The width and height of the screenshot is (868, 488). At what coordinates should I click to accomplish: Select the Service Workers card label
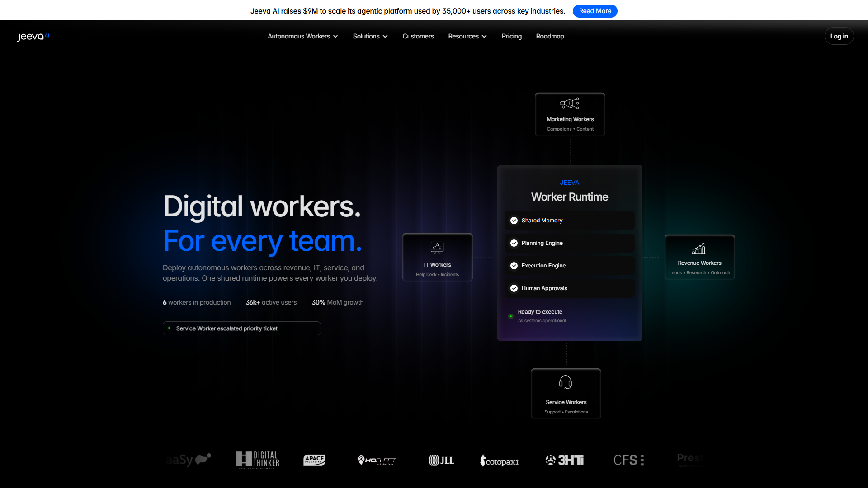[566, 402]
